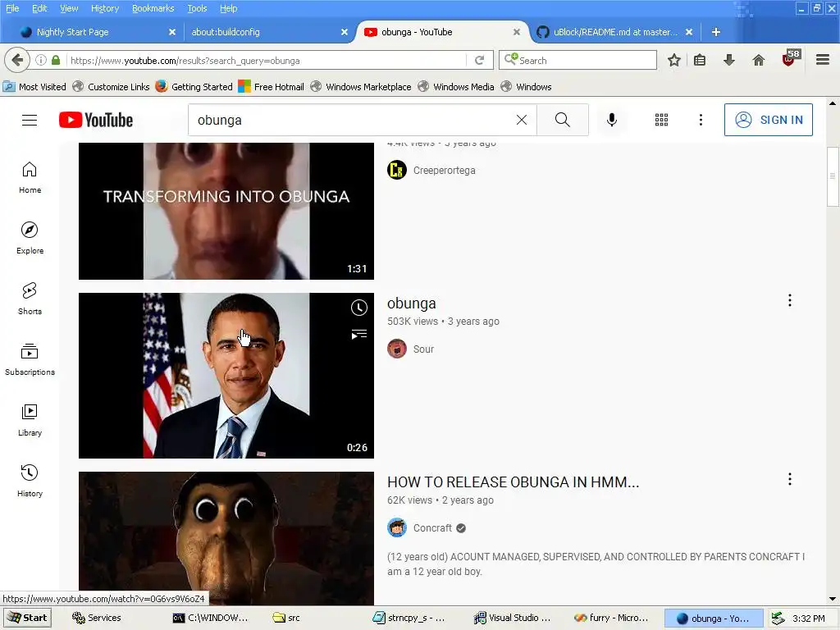
Task: Open the Shorts sidebar item
Action: 30,299
